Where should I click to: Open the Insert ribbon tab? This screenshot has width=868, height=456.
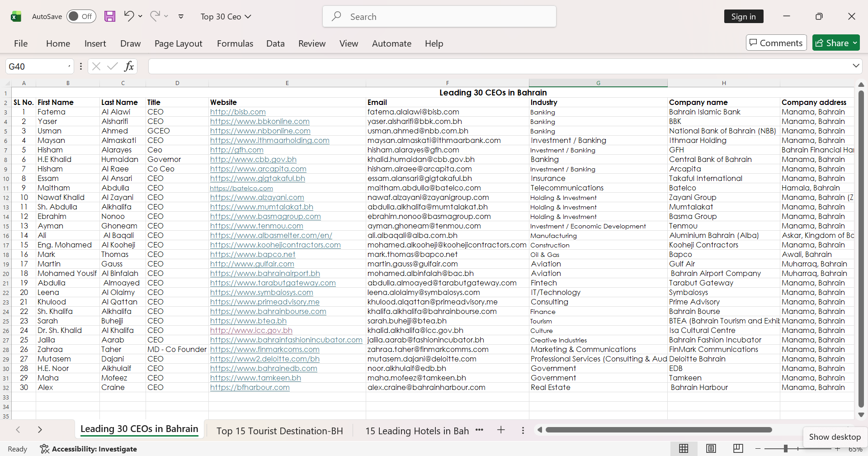click(x=95, y=43)
